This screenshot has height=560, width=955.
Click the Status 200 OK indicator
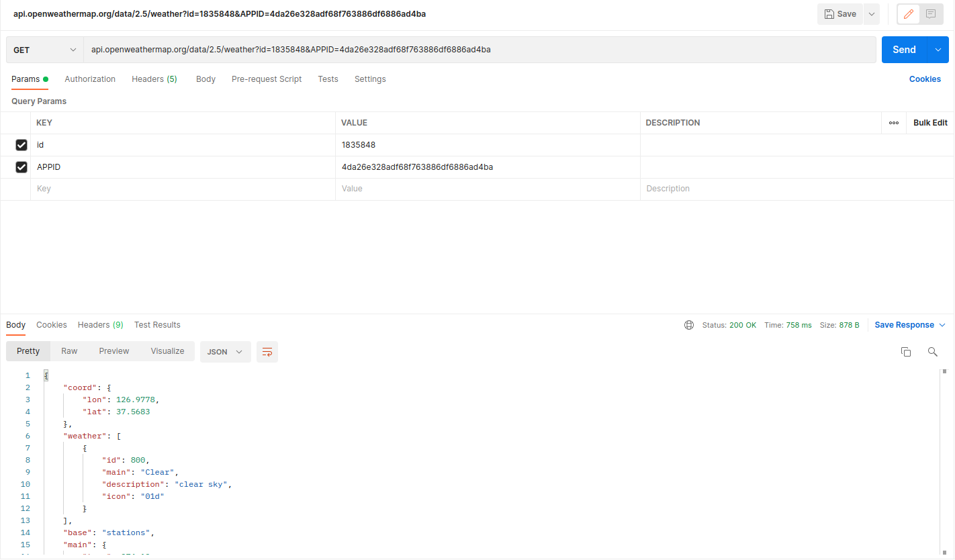729,325
